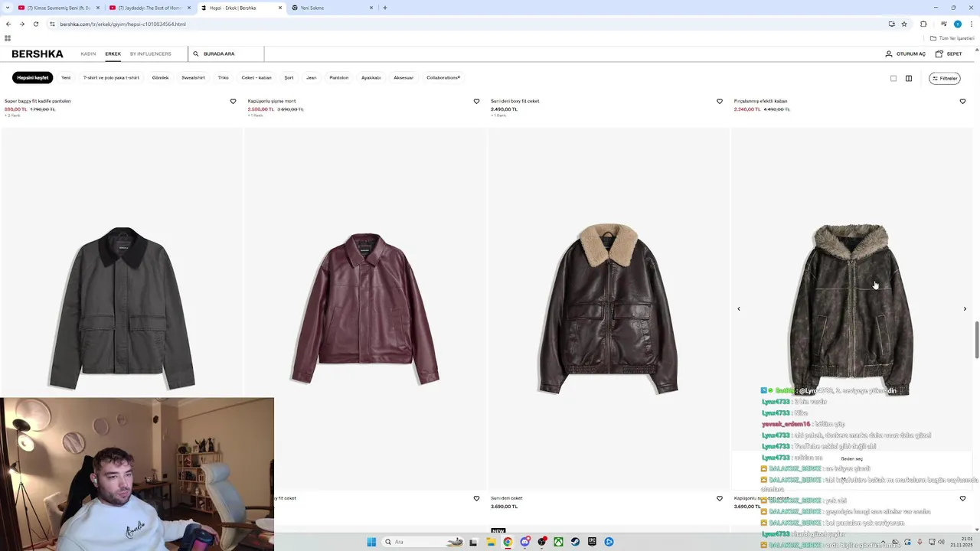This screenshot has width=980, height=551.
Task: Click the search magnifier icon
Action: click(196, 54)
